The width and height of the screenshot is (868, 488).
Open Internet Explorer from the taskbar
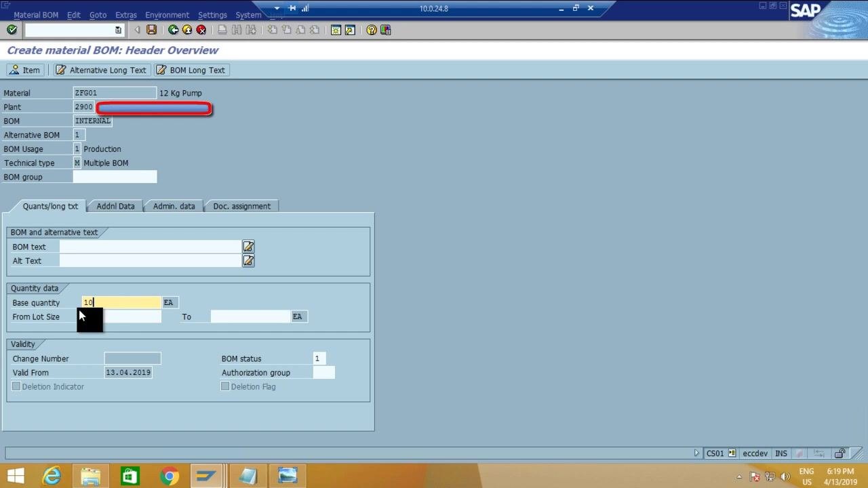click(x=52, y=476)
